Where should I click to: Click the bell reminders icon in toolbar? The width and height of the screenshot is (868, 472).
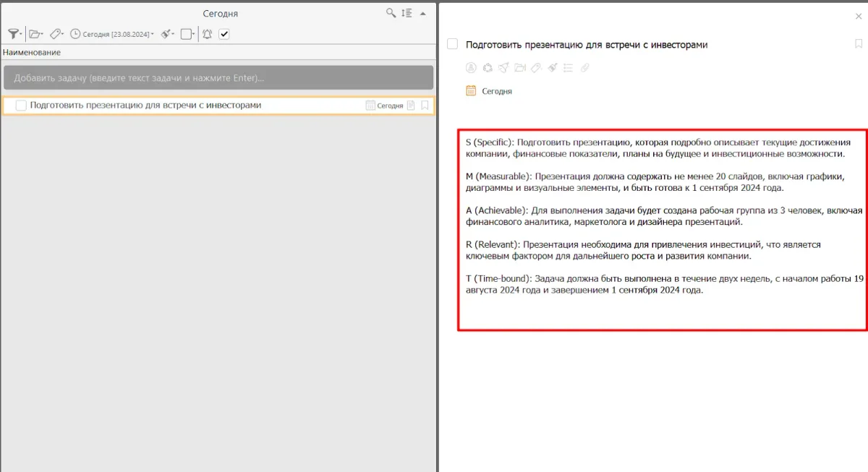207,34
